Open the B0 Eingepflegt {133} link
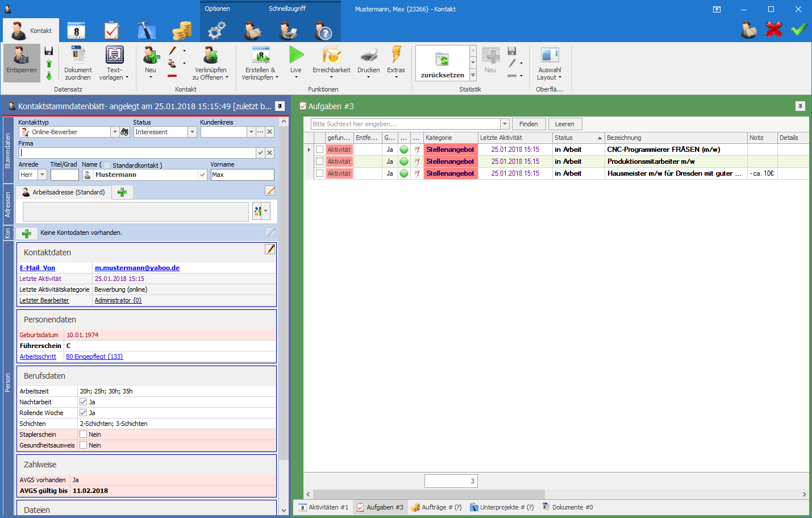The height and width of the screenshot is (518, 812). tap(94, 357)
